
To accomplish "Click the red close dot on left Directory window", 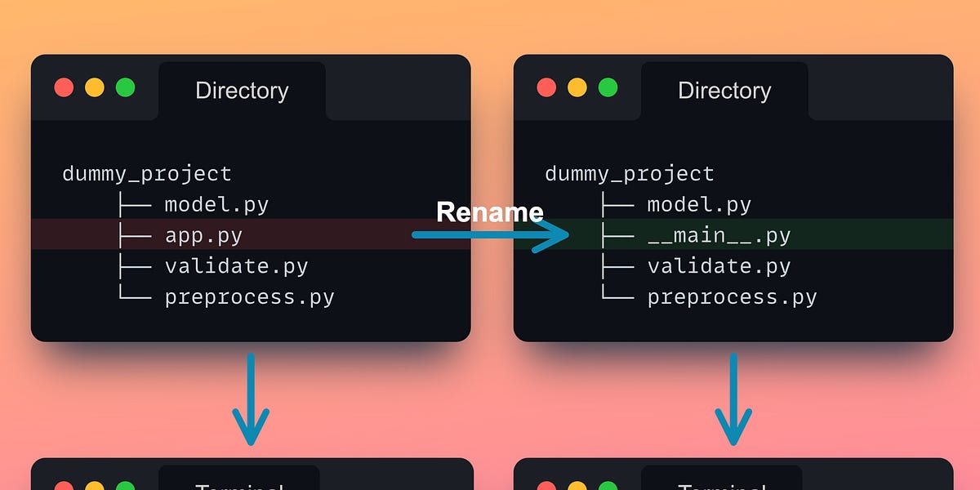I will point(64,87).
